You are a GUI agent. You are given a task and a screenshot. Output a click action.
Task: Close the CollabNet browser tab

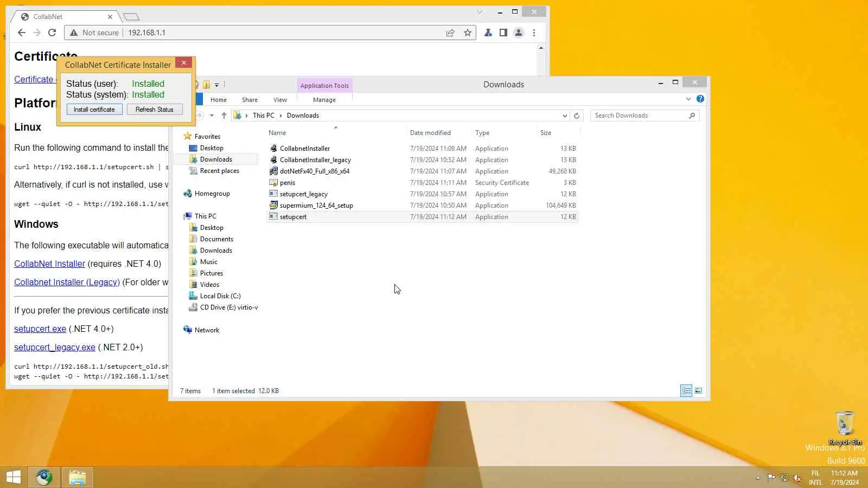point(110,17)
